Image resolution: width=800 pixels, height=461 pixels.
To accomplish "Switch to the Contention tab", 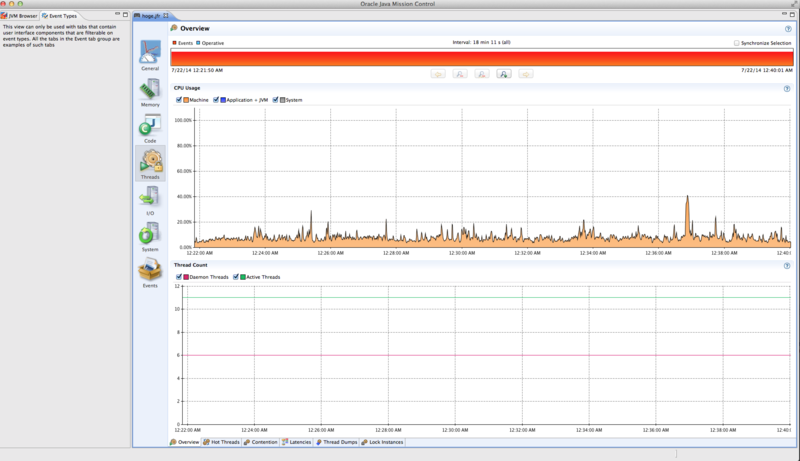I will point(260,442).
